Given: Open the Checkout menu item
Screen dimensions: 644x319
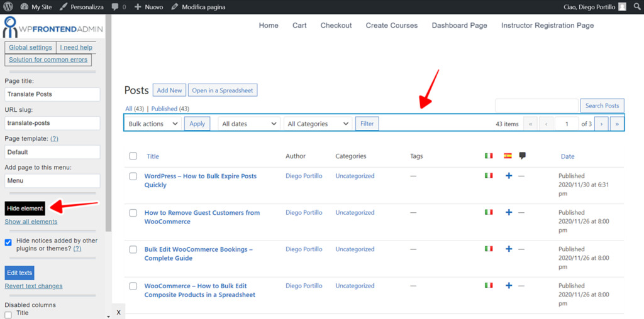Looking at the screenshot, I should pyautogui.click(x=336, y=25).
